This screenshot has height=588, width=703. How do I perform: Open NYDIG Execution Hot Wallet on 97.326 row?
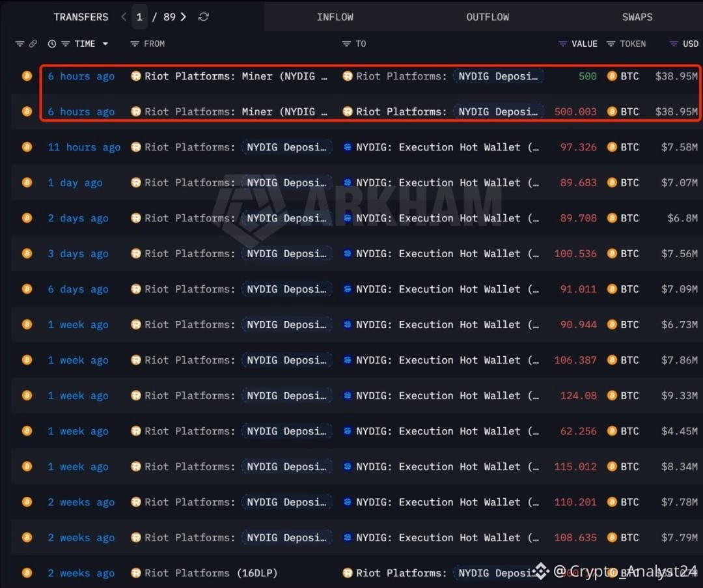point(447,147)
